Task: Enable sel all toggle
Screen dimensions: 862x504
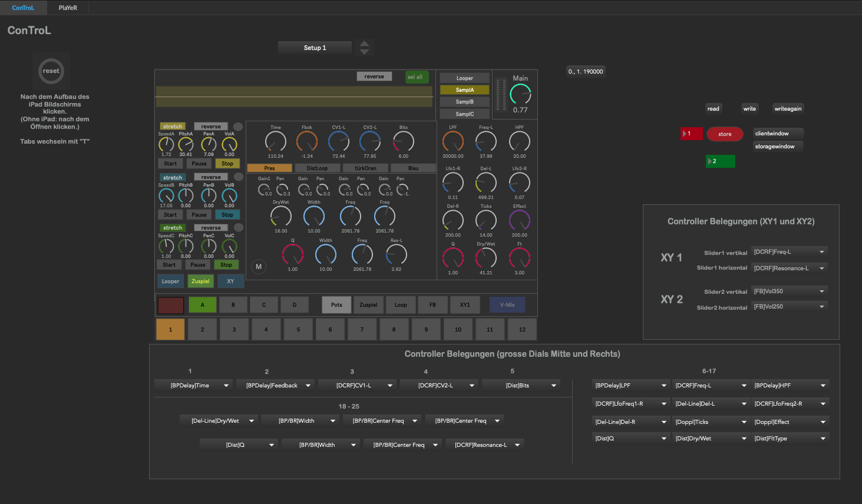Action: [x=417, y=77]
